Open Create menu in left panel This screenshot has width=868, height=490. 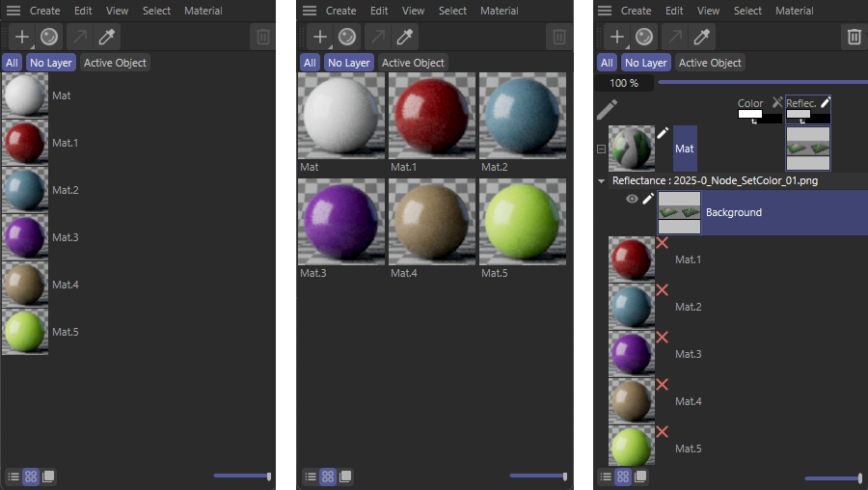(44, 11)
